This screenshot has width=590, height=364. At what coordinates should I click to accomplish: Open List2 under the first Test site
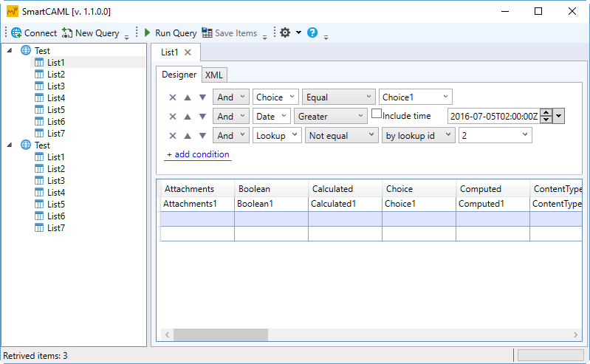(55, 74)
